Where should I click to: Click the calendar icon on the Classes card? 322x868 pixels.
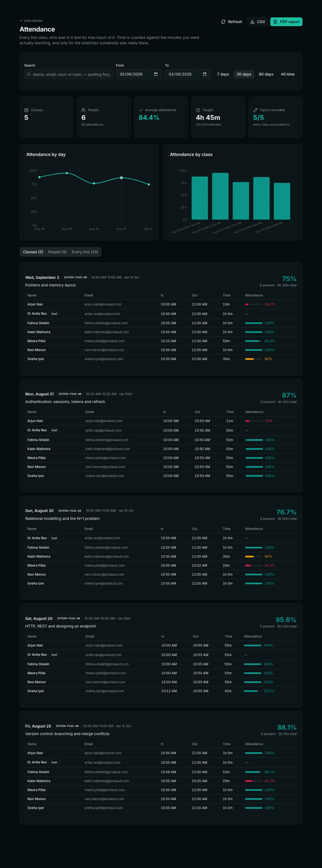pos(26,110)
